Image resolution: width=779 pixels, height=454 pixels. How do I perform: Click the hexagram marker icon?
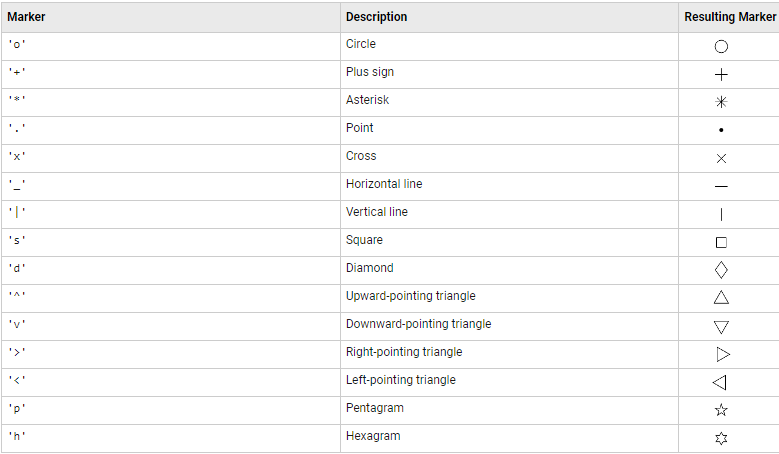pos(721,438)
